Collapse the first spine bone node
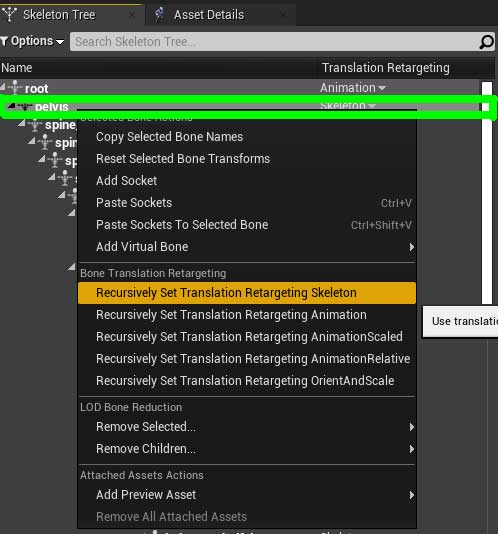Viewport: 498px width, 534px height. [22, 123]
